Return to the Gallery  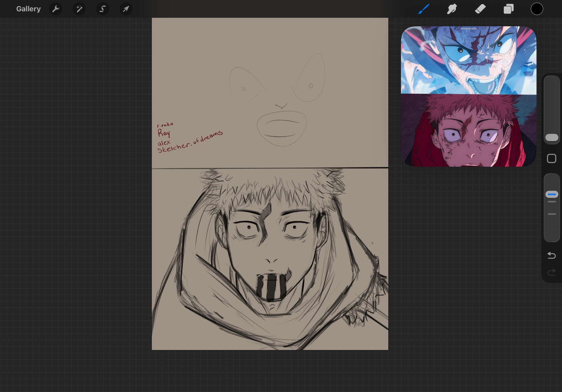point(28,9)
